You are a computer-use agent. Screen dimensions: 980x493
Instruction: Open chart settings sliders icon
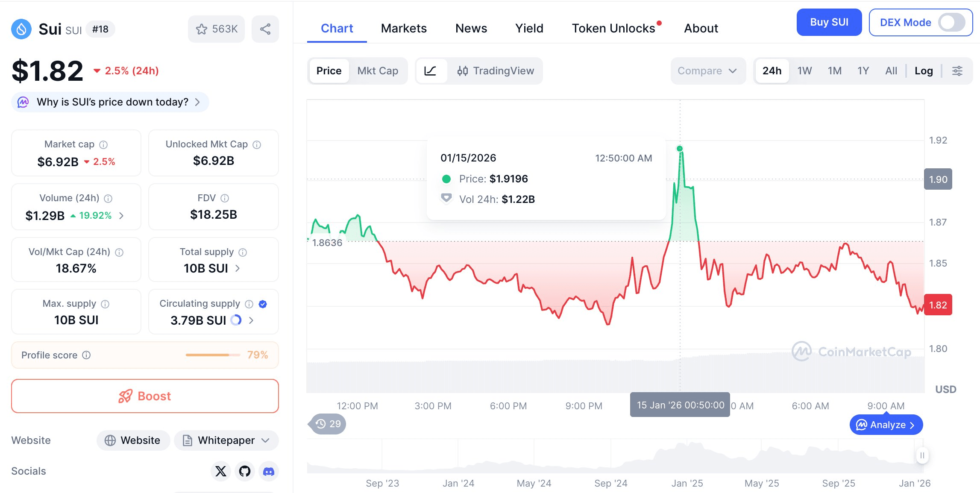[x=957, y=71]
